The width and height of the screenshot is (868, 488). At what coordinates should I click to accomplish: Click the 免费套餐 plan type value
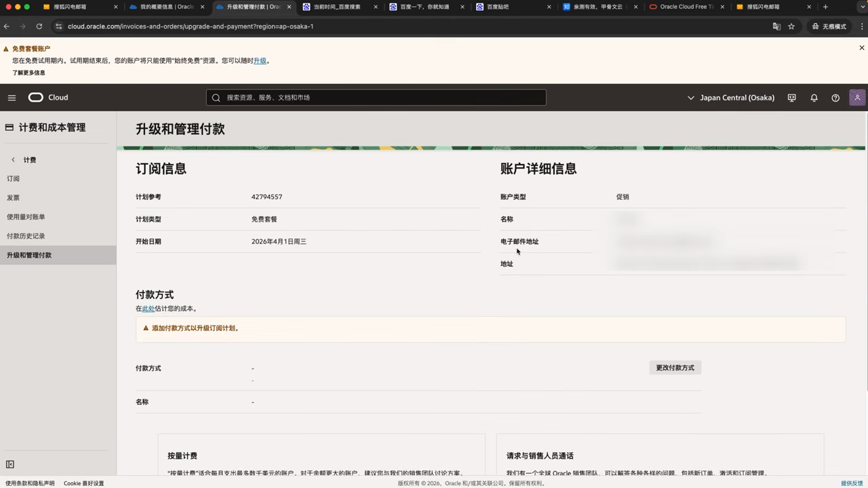[264, 220]
